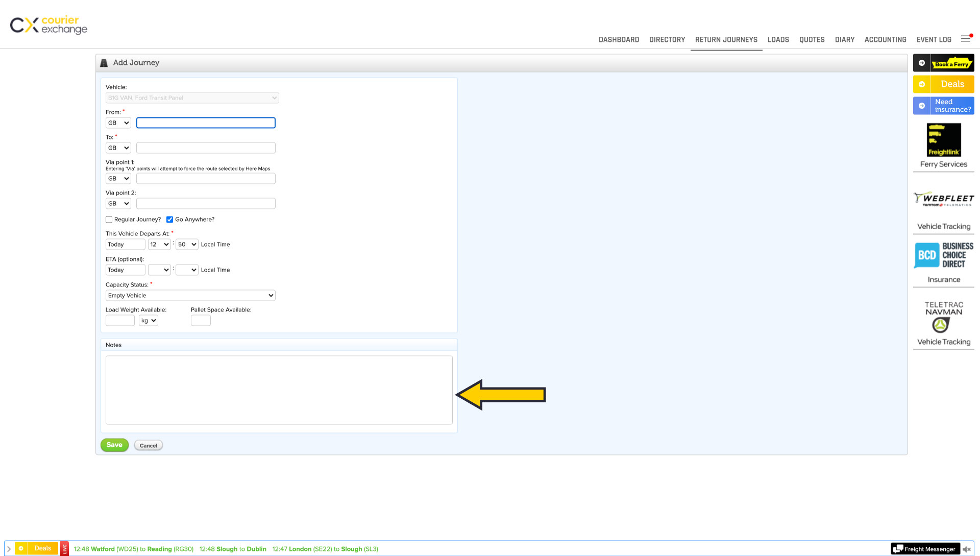The width and height of the screenshot is (980, 556).
Task: Click the Courier Exchange logo
Action: [x=48, y=25]
